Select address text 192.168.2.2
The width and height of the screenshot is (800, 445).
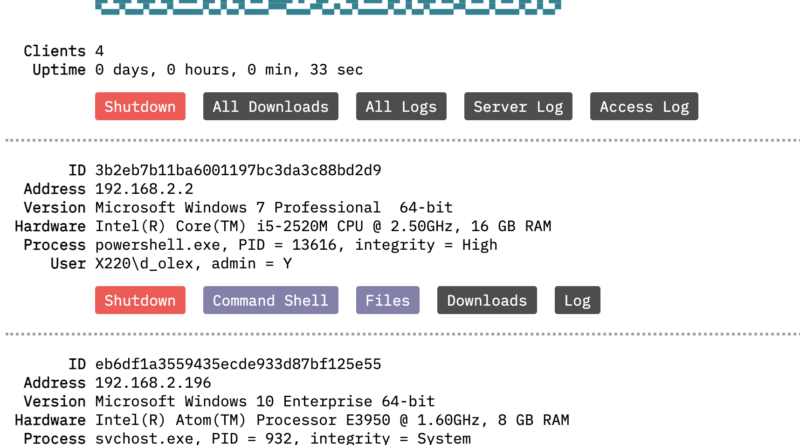pos(144,189)
